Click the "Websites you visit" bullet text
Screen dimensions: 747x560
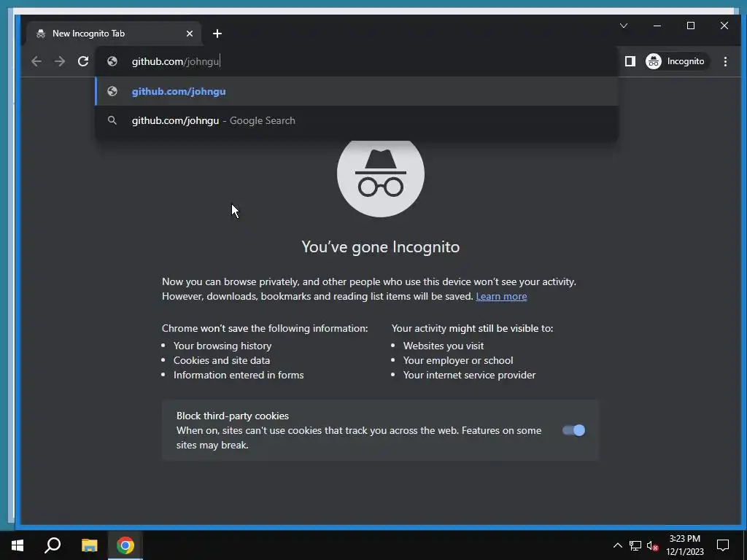pos(444,346)
